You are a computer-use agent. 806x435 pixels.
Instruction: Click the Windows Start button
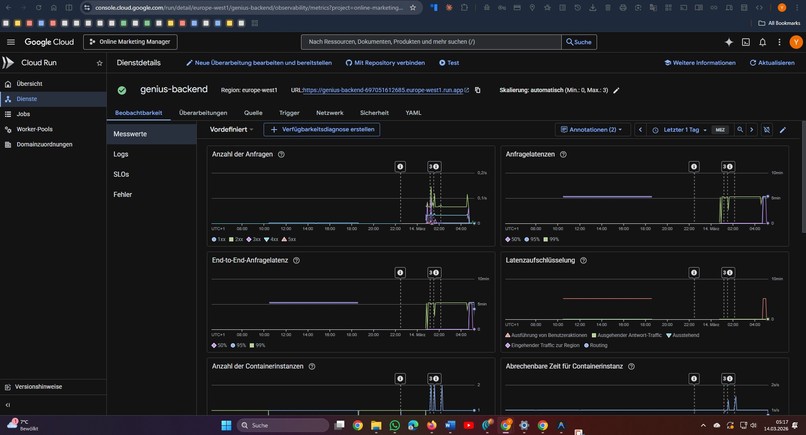click(x=226, y=425)
